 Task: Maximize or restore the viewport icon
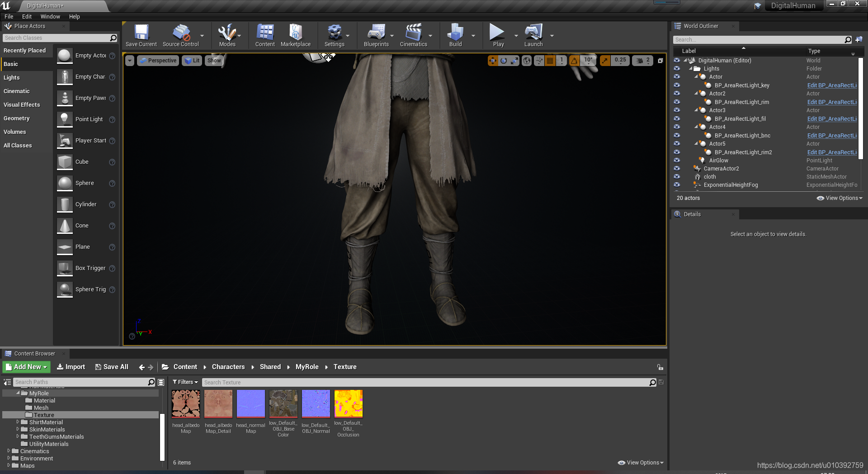coord(660,61)
